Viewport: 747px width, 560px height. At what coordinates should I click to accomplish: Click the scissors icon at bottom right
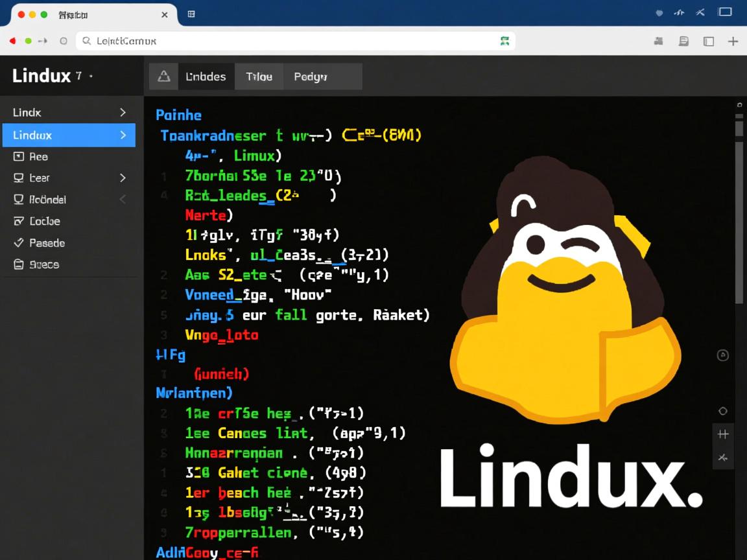[x=723, y=458]
